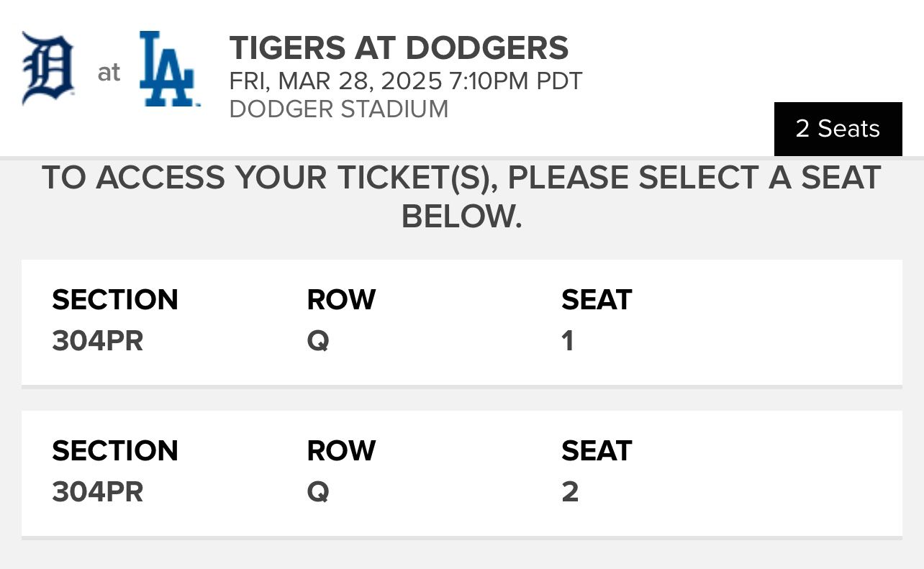Select row Q in the first seat card
Screen dimensions: 924x569
click(317, 341)
